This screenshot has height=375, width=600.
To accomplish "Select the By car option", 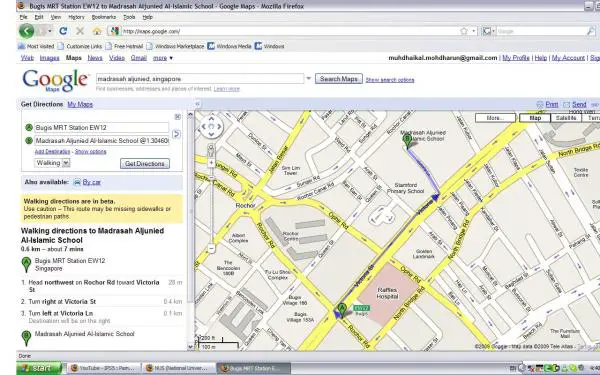I will [91, 182].
